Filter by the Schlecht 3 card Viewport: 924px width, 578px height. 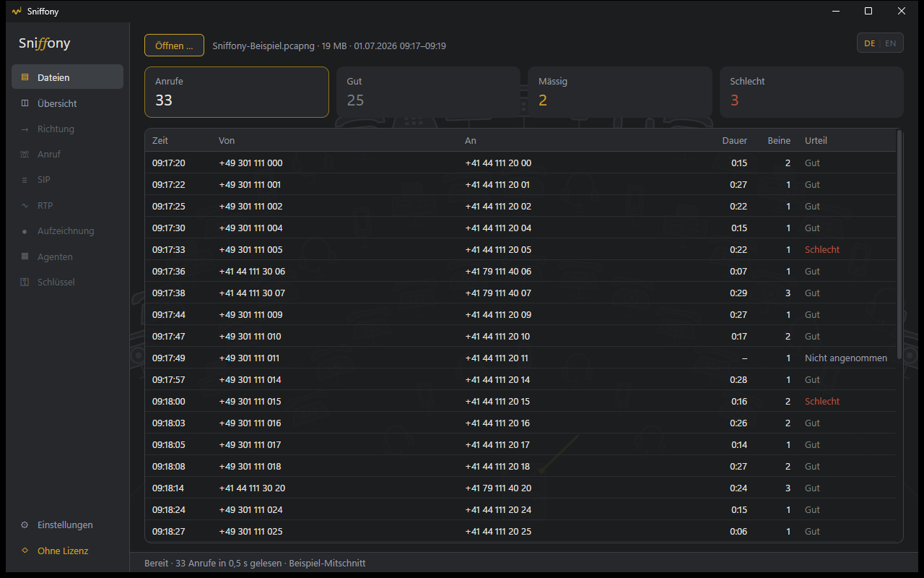click(x=811, y=92)
